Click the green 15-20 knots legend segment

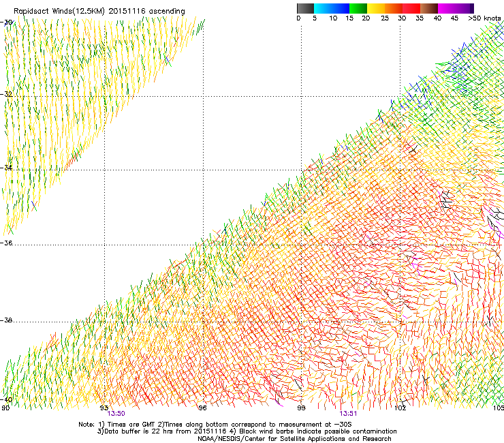coord(358,8)
